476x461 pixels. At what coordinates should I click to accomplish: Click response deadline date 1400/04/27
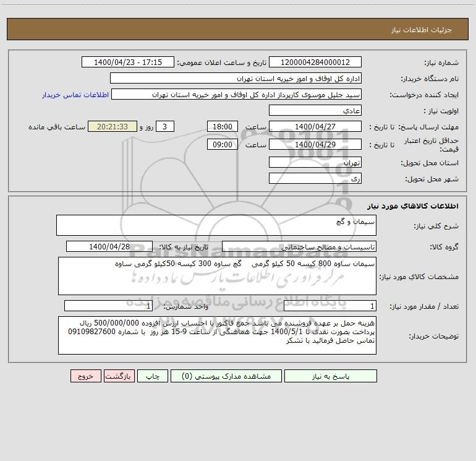tap(315, 126)
